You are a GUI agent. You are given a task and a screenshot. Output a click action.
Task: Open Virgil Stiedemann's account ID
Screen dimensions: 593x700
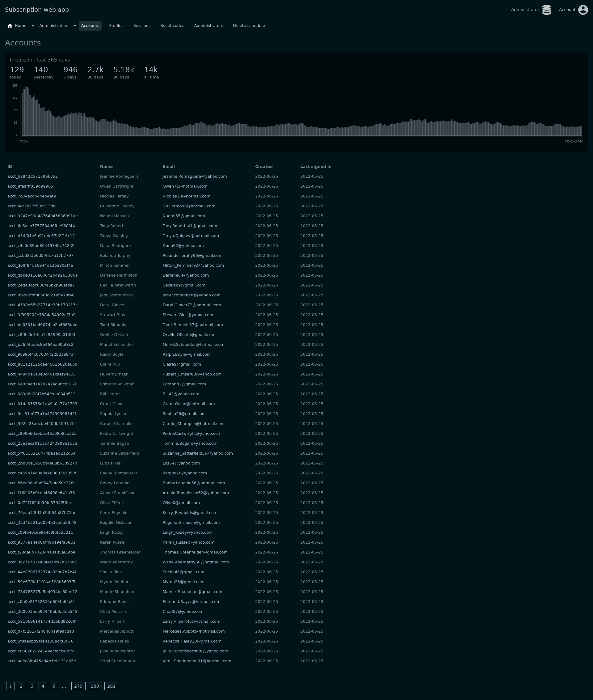click(42, 661)
